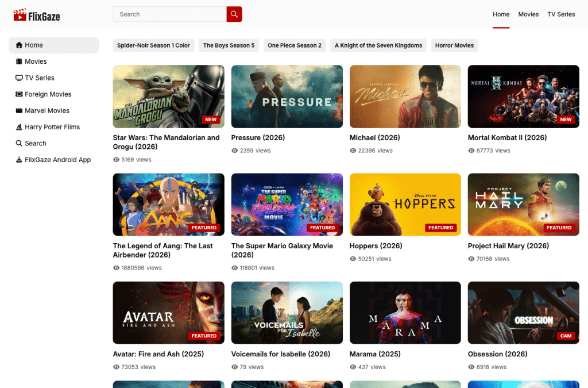Click the One Piece Season 2 tag
The width and height of the screenshot is (588, 388).
pos(295,45)
